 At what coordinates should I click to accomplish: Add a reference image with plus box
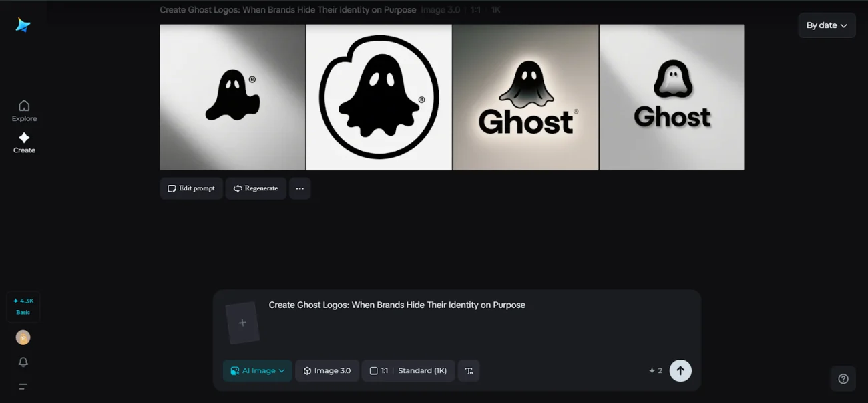pos(242,323)
